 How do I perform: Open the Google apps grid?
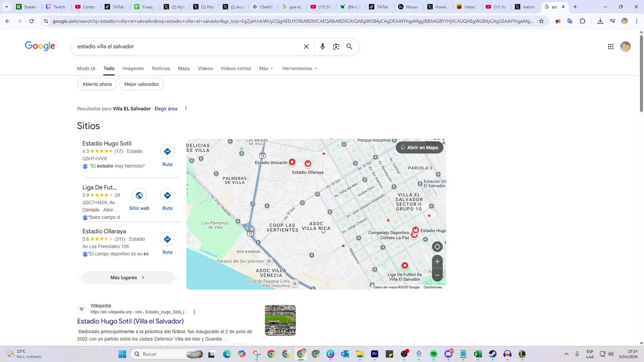pyautogui.click(x=611, y=46)
